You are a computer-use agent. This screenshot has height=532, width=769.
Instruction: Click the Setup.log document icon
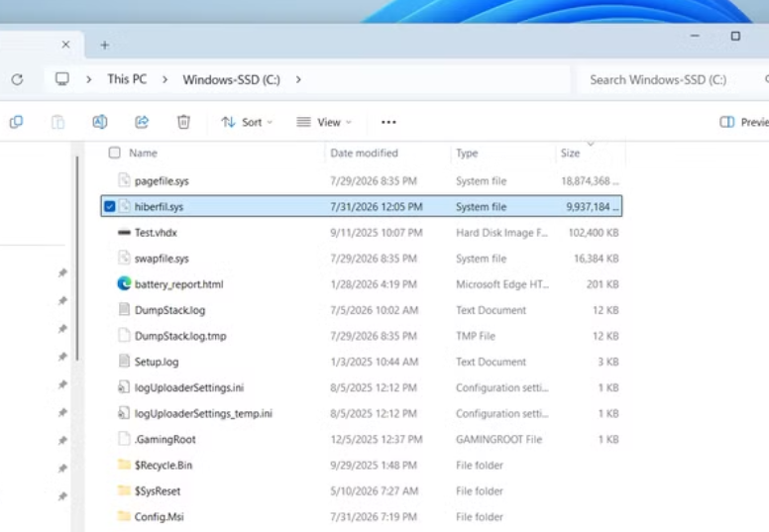[x=124, y=362]
